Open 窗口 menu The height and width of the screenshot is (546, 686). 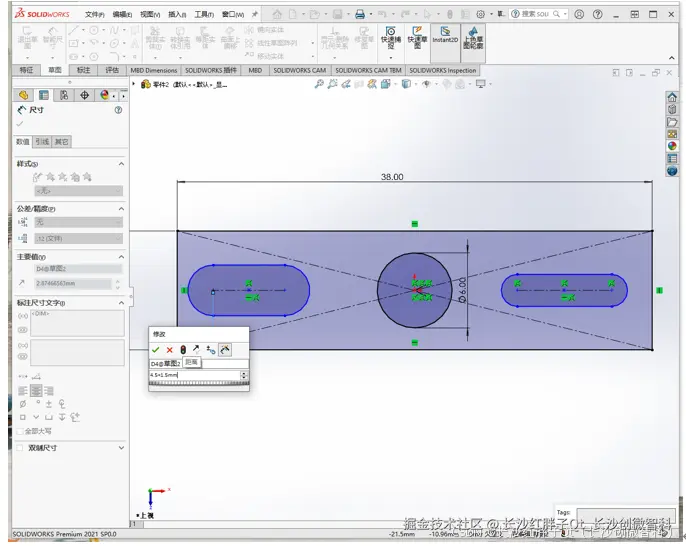pyautogui.click(x=233, y=14)
